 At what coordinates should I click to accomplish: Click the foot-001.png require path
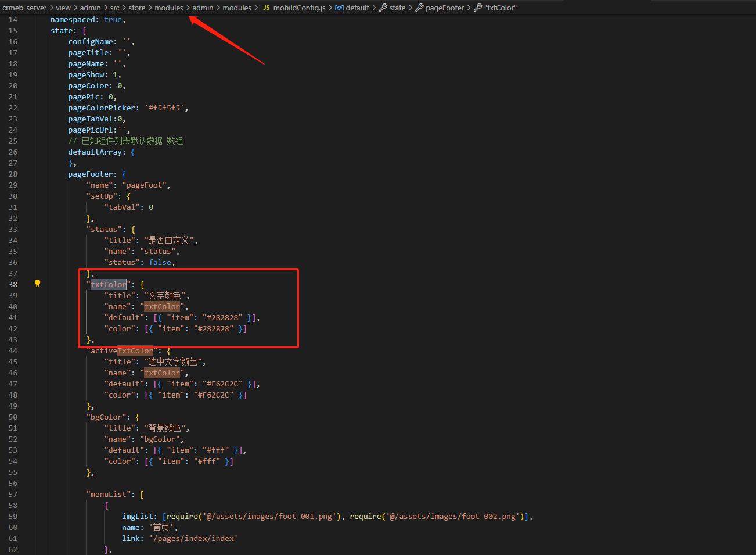point(269,516)
